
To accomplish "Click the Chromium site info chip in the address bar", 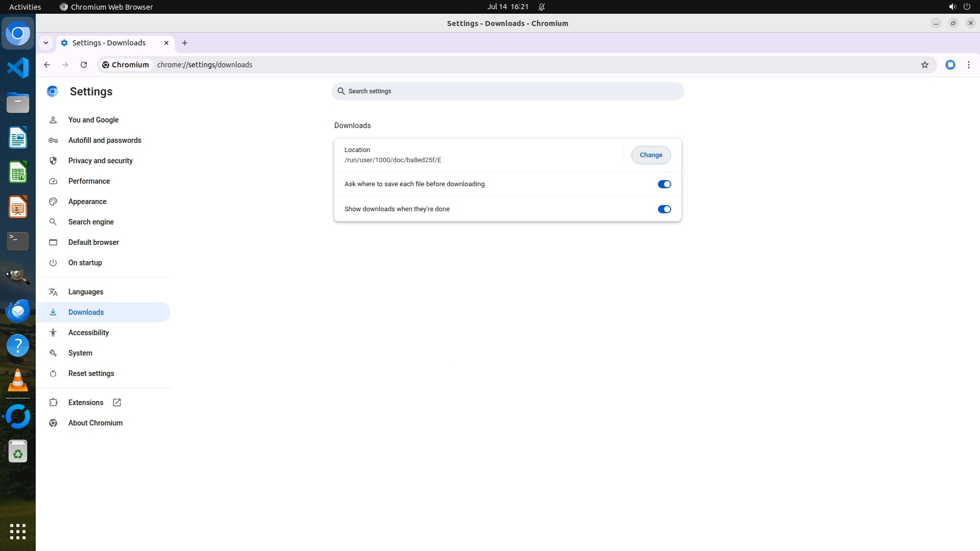I will pyautogui.click(x=126, y=65).
